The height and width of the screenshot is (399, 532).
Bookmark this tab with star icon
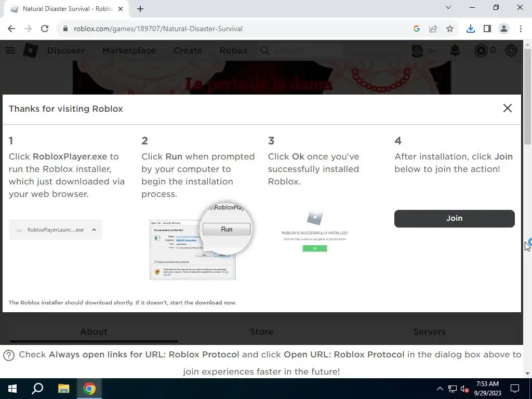[x=450, y=29]
